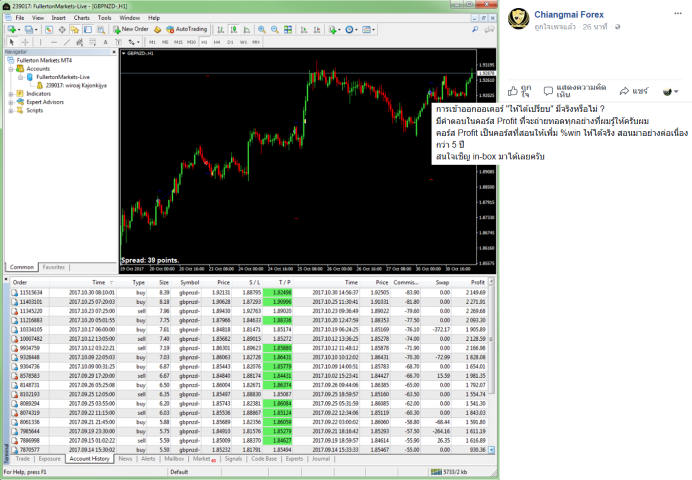
Task: Open MetaEditor with the yellow book icon
Action: pyautogui.click(x=158, y=30)
